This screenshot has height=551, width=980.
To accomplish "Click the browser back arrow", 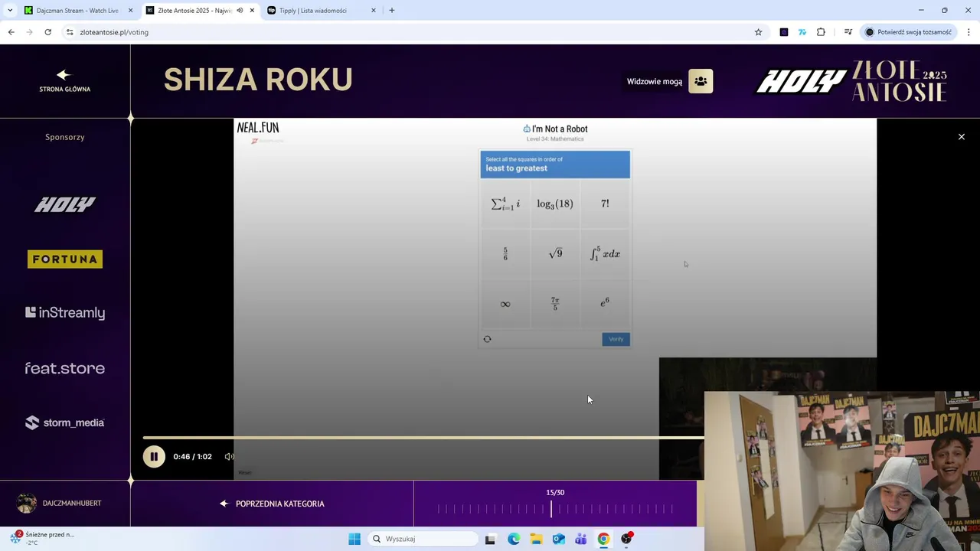I will [11, 32].
